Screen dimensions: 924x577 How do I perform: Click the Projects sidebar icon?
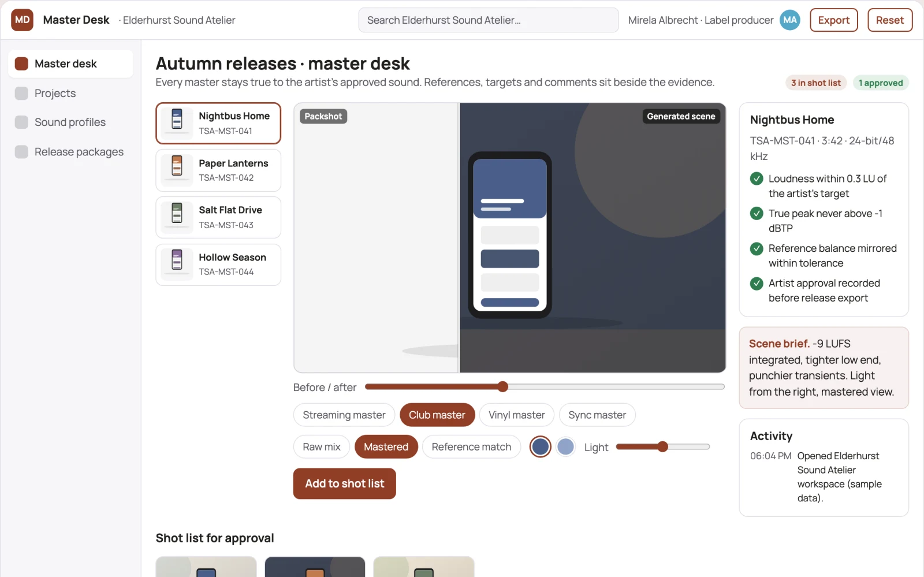coord(21,93)
